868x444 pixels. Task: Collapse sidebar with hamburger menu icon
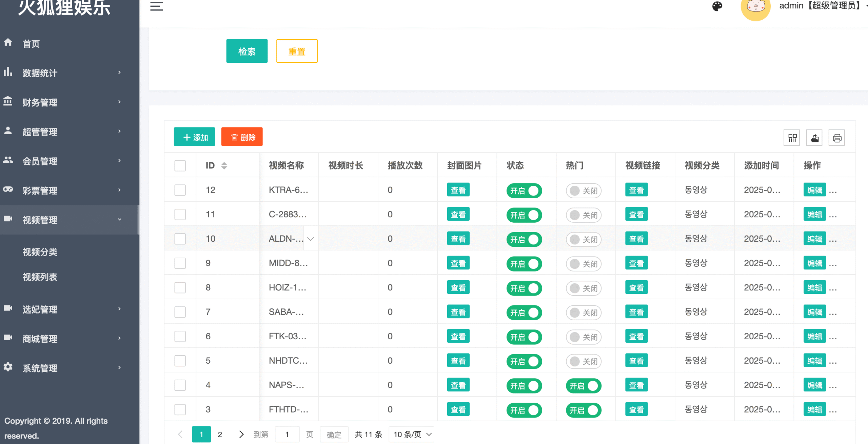(x=157, y=6)
